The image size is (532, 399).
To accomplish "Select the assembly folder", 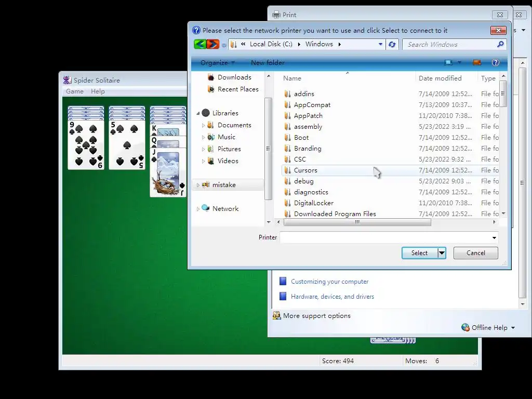I will point(308,127).
